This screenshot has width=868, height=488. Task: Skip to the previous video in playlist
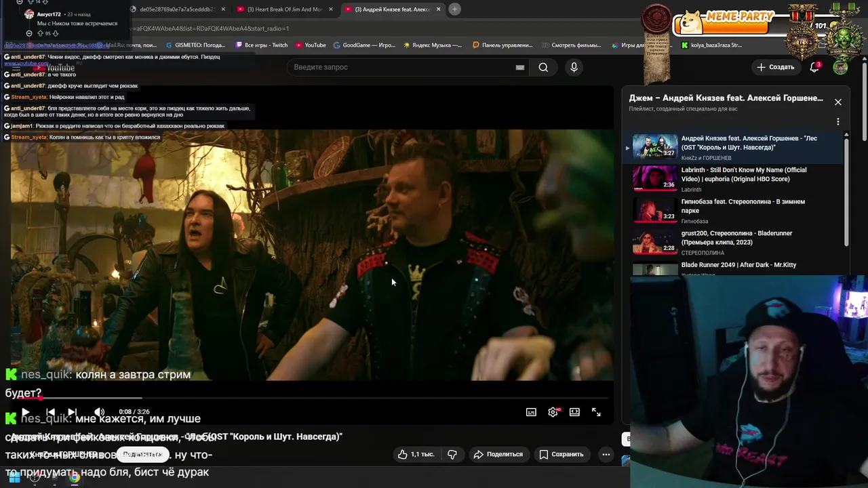click(x=50, y=412)
